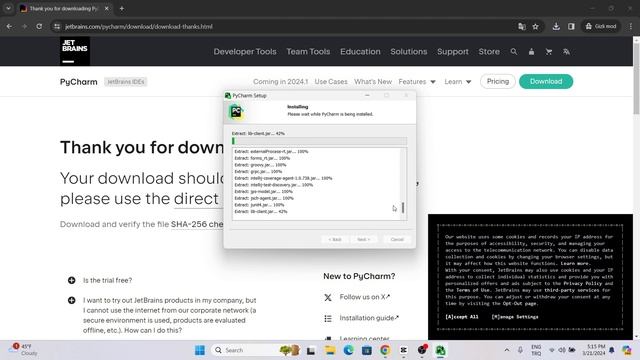Click the SHA-256 checksum link
The width and height of the screenshot is (640, 360).
tap(197, 224)
